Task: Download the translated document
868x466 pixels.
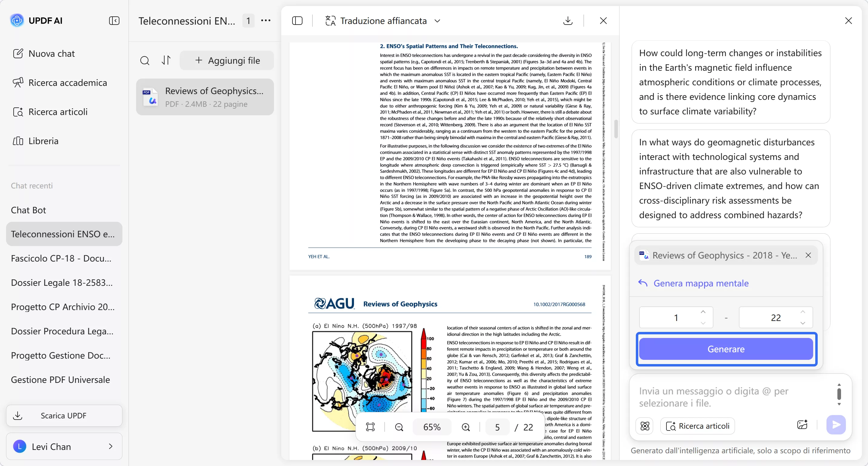Action: [568, 21]
